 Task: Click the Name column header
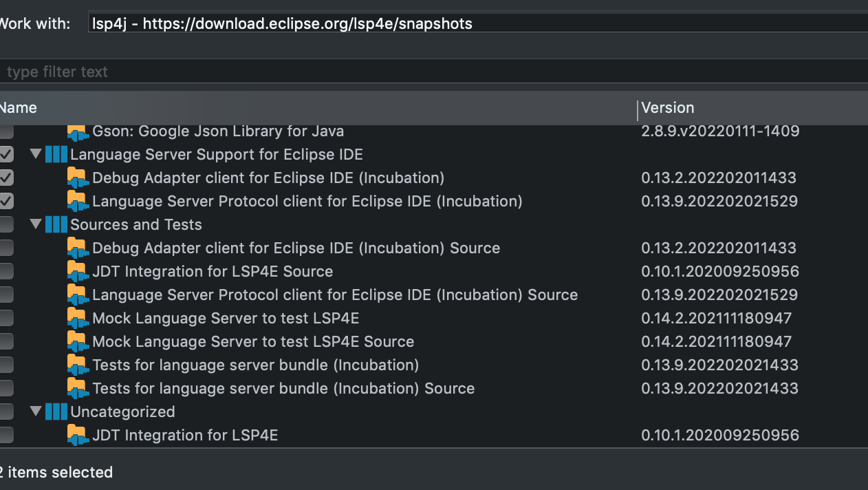coord(19,108)
